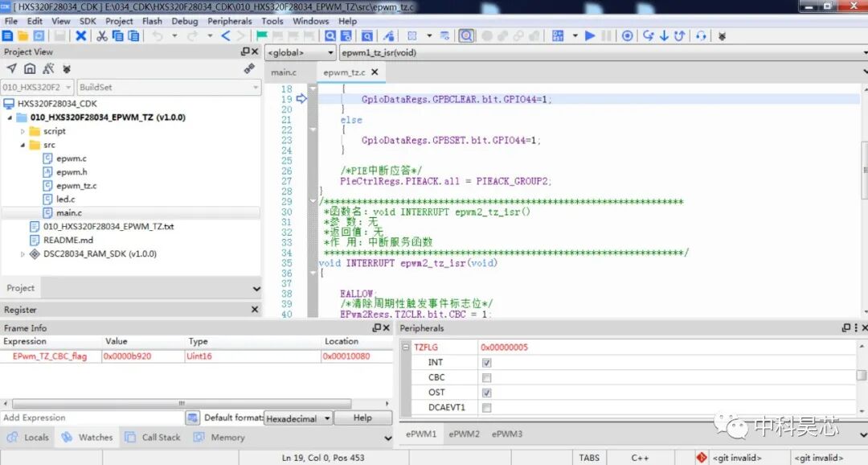
Task: Switch to the ePWM3 peripheral tab
Action: [x=507, y=434]
